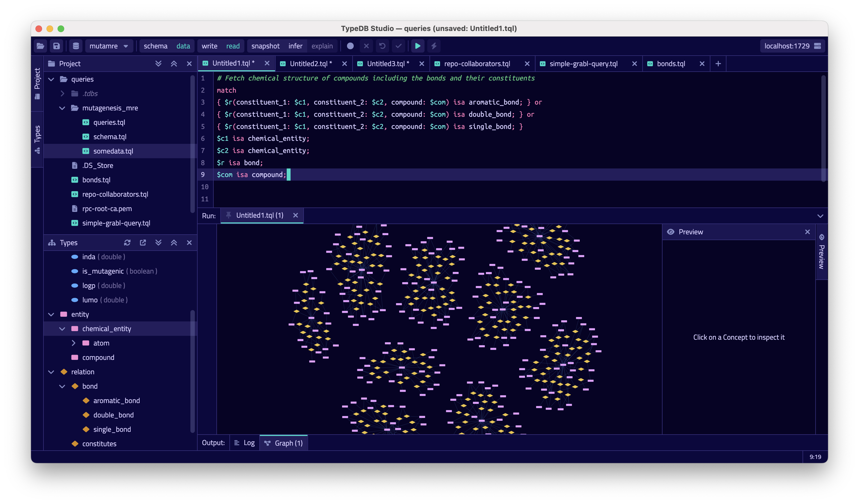Open the Log output tab
The height and width of the screenshot is (504, 859).
pyautogui.click(x=244, y=443)
